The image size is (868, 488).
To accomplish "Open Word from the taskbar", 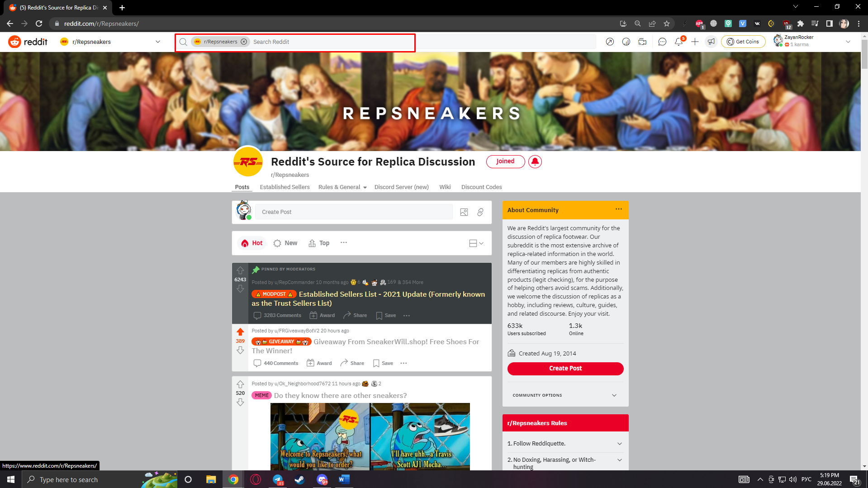I will (x=344, y=479).
